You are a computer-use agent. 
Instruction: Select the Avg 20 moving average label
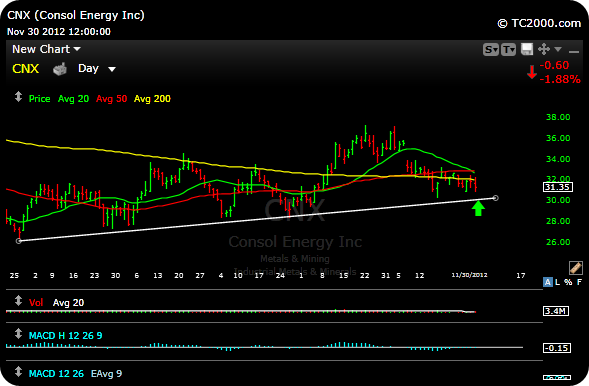click(x=73, y=99)
